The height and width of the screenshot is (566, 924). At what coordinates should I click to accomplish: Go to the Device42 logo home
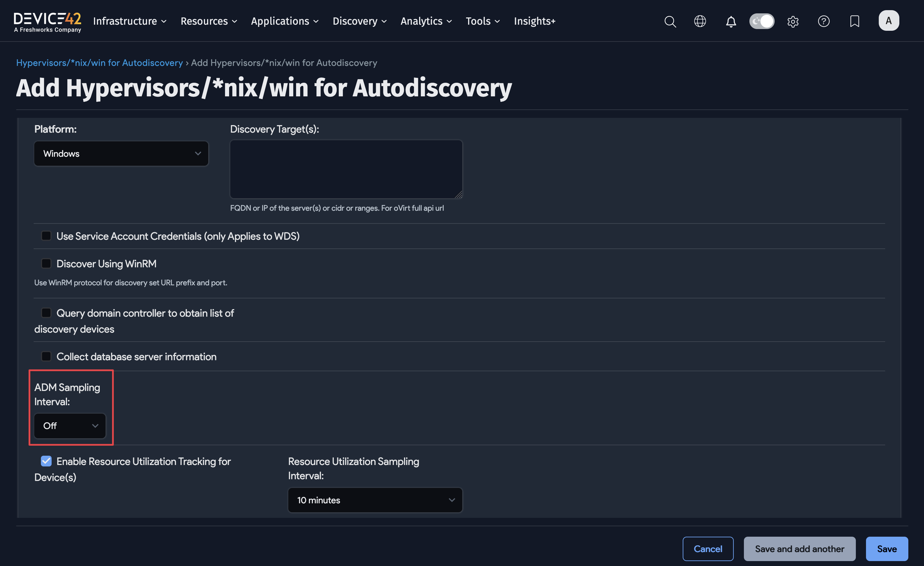coord(47,22)
